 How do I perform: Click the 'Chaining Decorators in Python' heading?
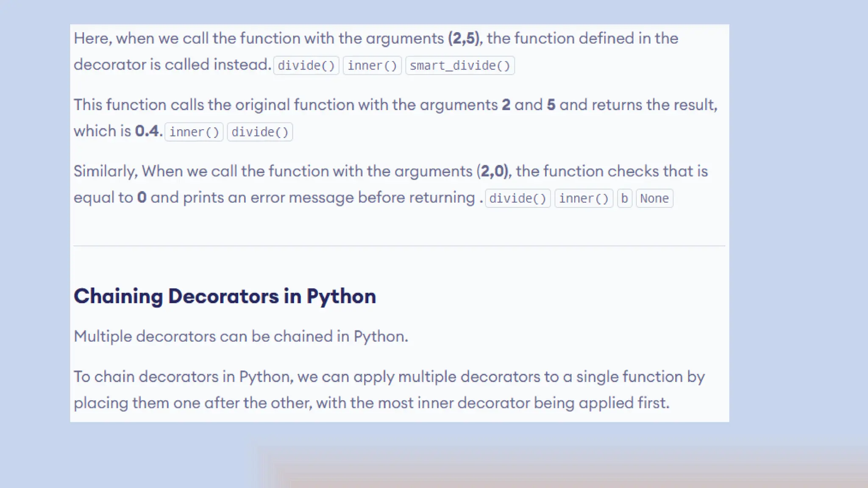225,296
